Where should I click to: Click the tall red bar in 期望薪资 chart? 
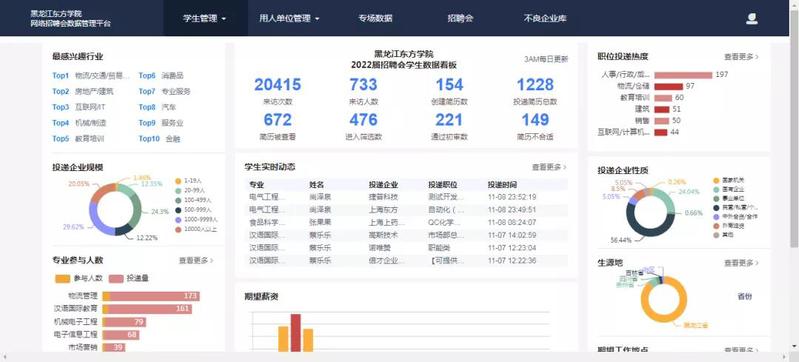pos(296,332)
